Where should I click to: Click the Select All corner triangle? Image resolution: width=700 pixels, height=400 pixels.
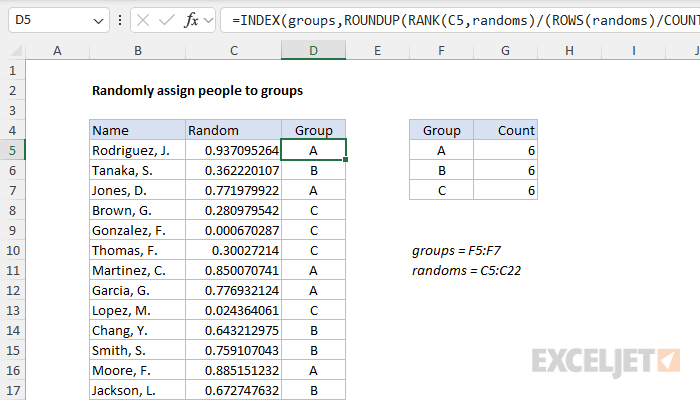(x=17, y=51)
